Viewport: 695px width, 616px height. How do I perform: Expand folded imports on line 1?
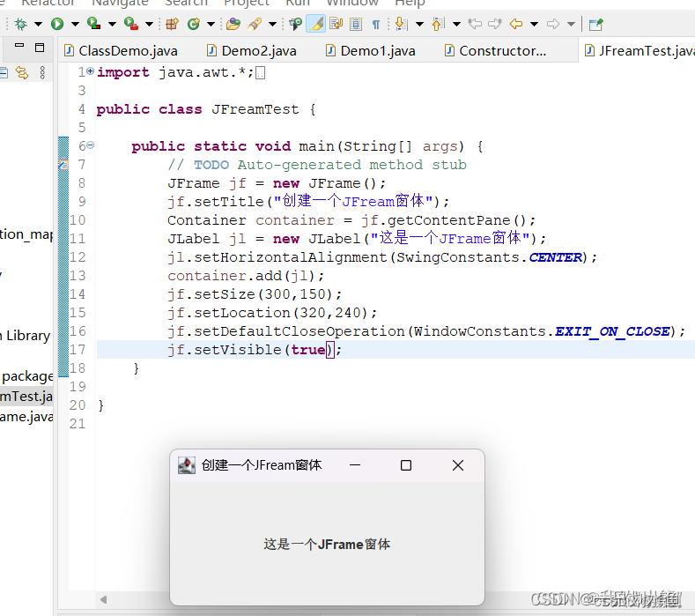[x=91, y=71]
